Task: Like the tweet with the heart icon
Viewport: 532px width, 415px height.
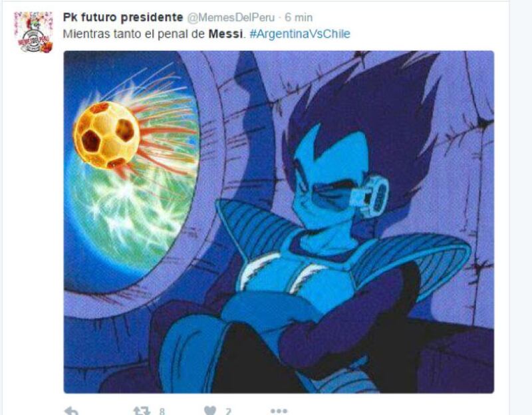Action: point(210,410)
